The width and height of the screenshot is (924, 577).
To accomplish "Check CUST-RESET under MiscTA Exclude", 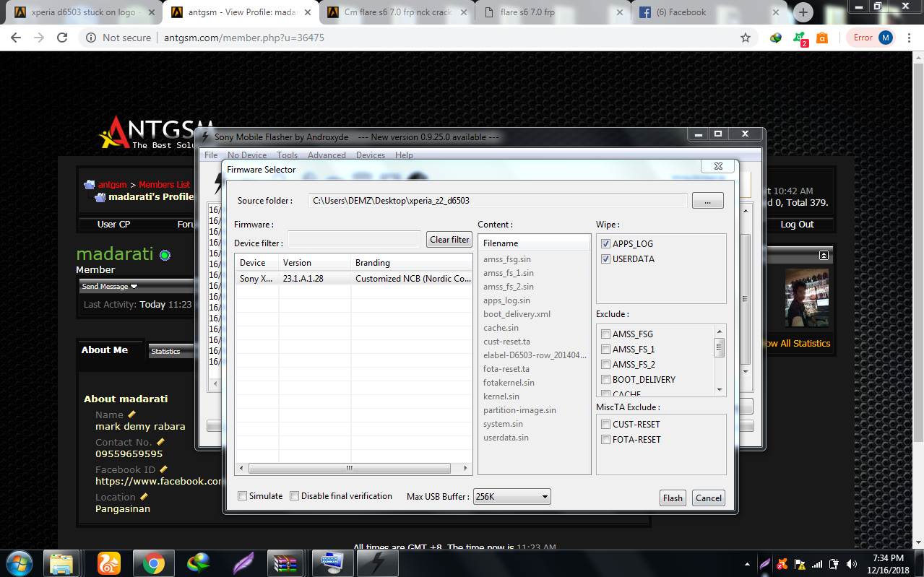I will [605, 425].
